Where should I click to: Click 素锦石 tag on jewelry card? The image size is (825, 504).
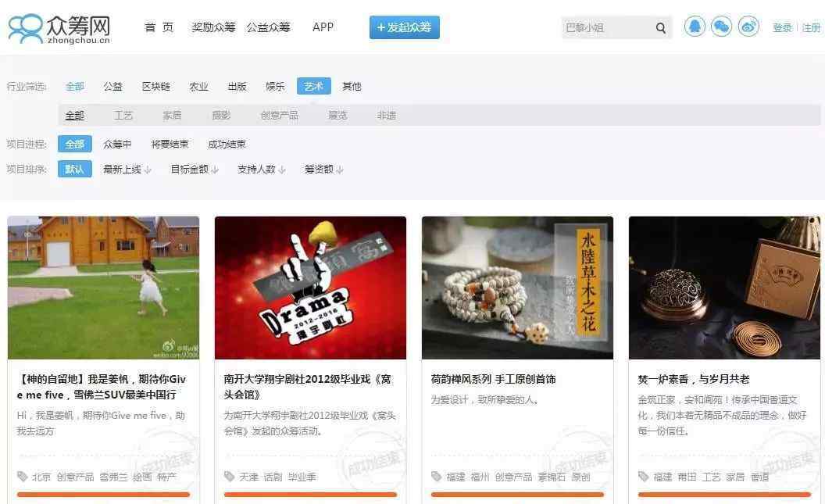click(x=552, y=477)
